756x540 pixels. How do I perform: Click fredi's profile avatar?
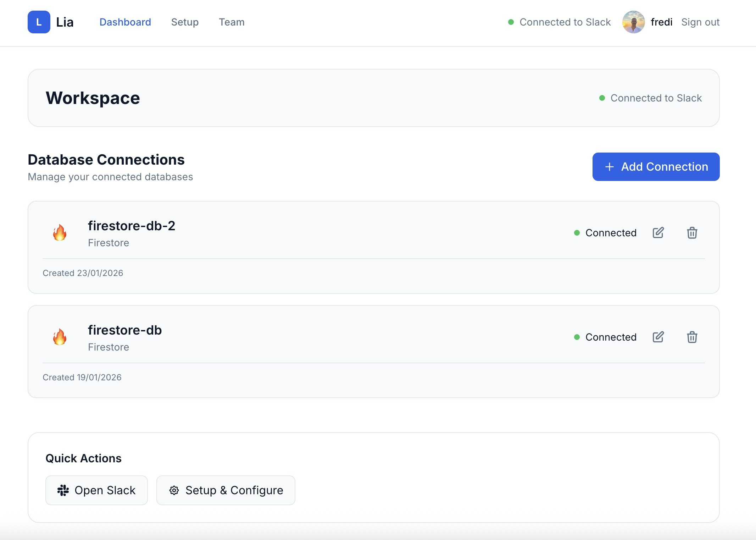tap(633, 22)
